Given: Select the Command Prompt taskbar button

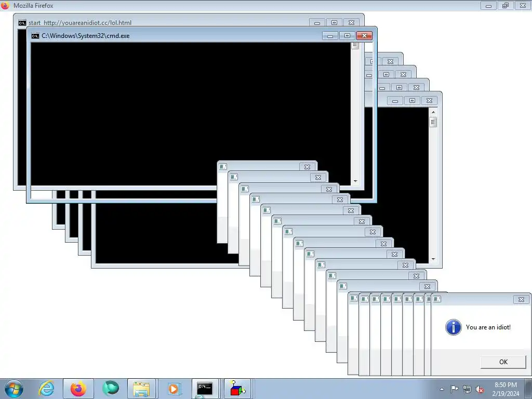Looking at the screenshot, I should [x=205, y=389].
